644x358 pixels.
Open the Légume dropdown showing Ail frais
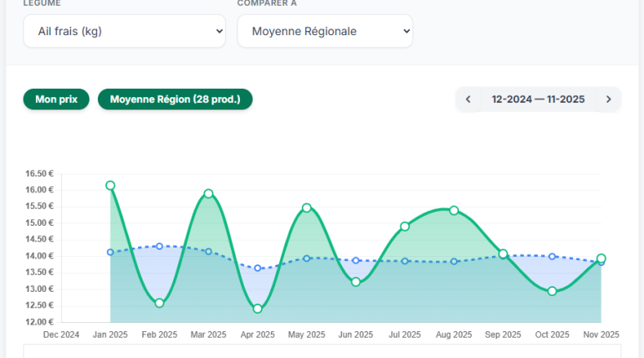124,31
